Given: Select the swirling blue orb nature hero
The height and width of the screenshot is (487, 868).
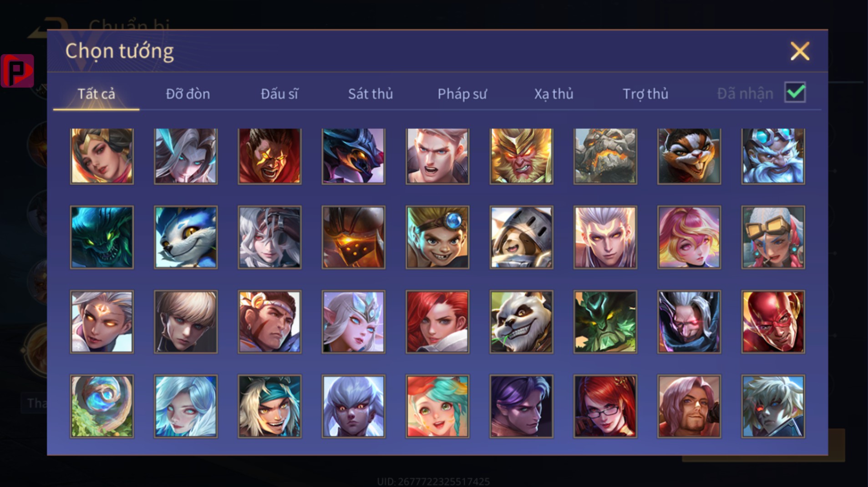Looking at the screenshot, I should [102, 406].
